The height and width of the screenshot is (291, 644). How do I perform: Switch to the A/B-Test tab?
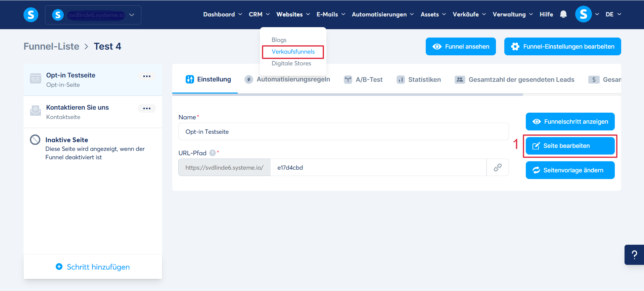click(x=363, y=79)
